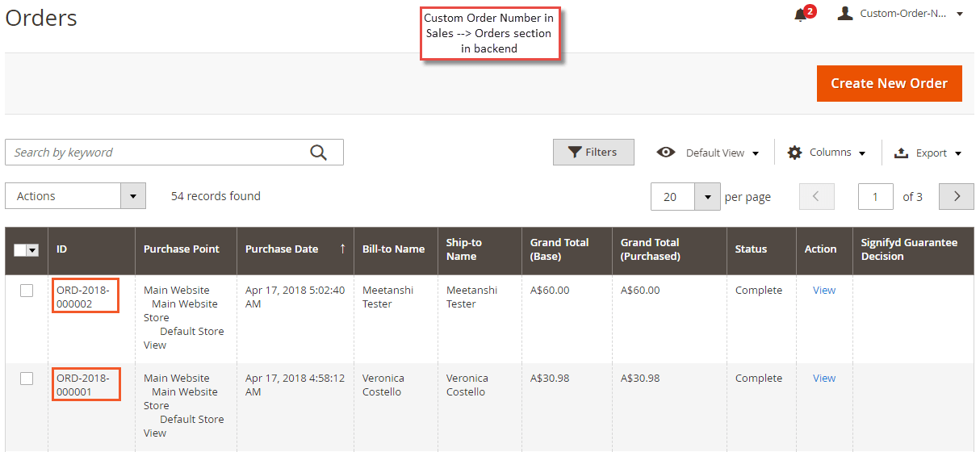Go to previous page arrow
Image resolution: width=980 pixels, height=452 pixels.
click(816, 196)
